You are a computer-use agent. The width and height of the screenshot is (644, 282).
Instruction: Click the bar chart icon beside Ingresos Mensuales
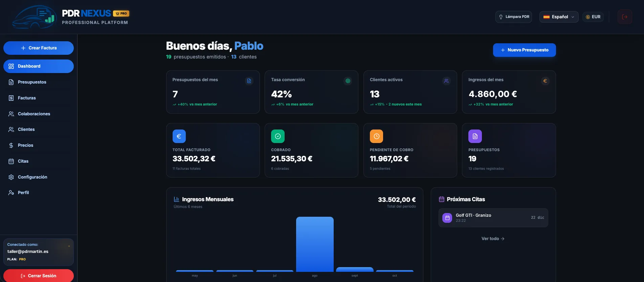(176, 199)
